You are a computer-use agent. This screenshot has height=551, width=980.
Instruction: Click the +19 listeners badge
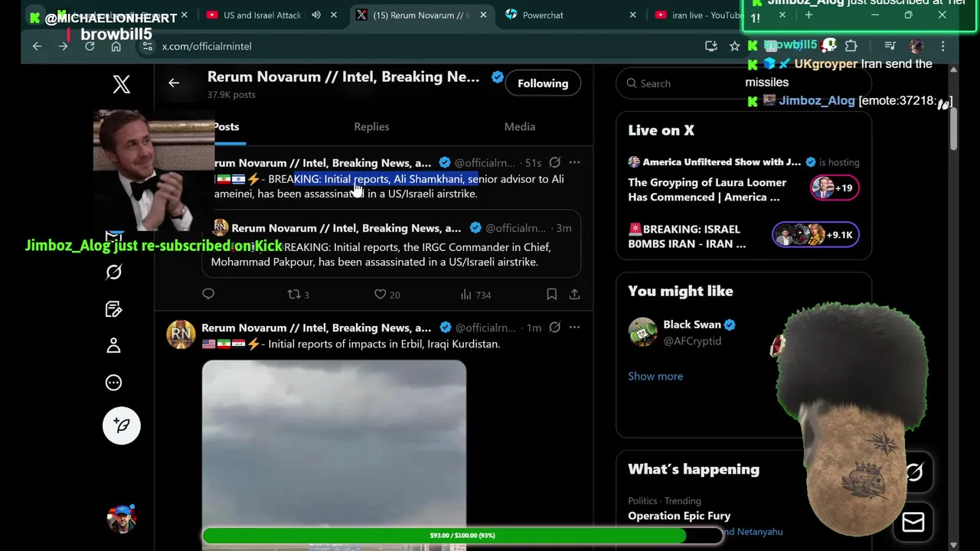point(835,188)
